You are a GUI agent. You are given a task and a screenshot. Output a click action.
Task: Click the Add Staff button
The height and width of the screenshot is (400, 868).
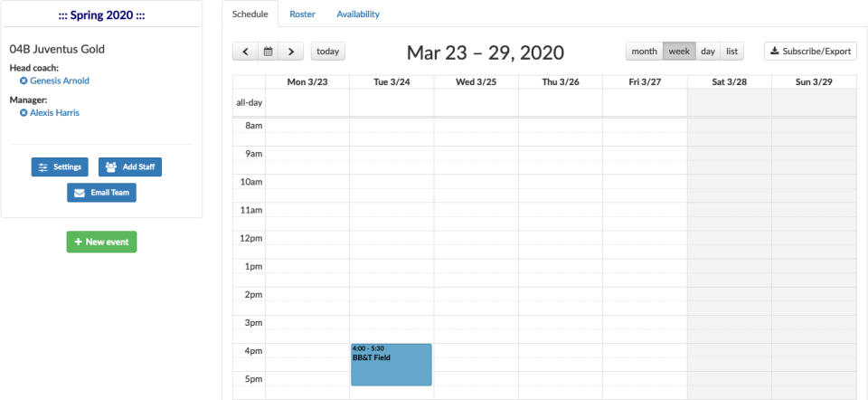pos(130,167)
